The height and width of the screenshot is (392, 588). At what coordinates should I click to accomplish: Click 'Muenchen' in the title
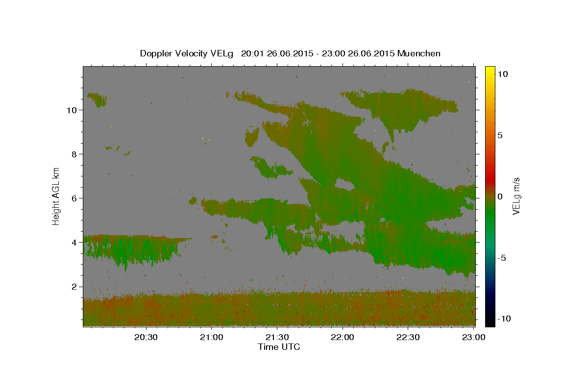click(419, 53)
